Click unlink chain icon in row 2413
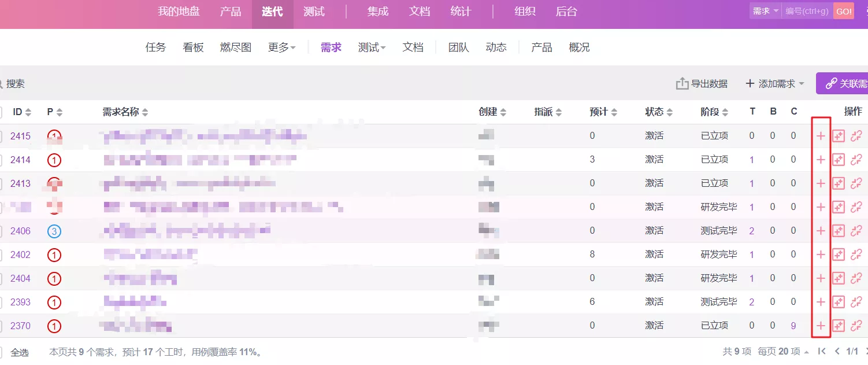The height and width of the screenshot is (365, 868). (x=856, y=183)
